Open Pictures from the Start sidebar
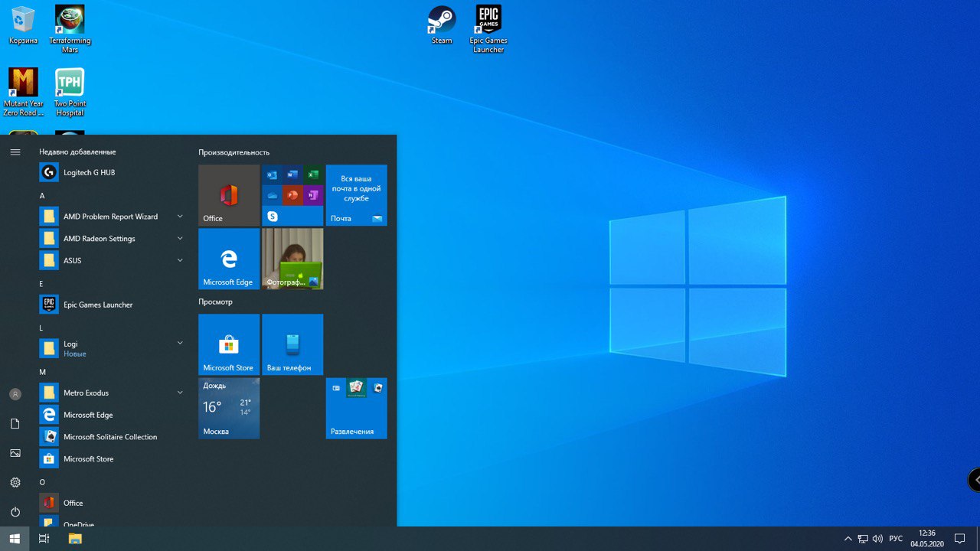980x551 pixels. coord(15,453)
